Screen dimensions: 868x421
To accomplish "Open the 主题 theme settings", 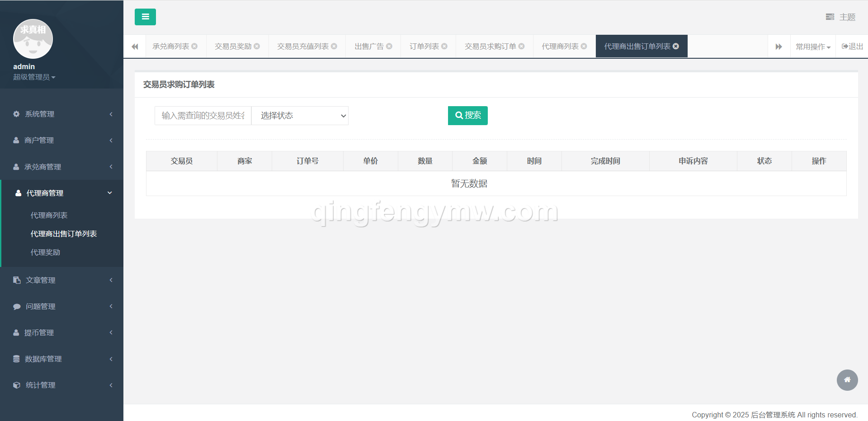I will (840, 17).
